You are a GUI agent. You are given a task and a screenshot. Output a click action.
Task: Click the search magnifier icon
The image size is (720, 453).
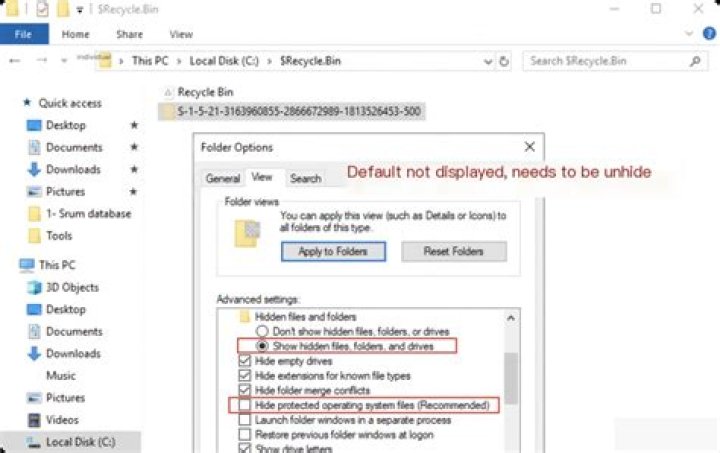tap(696, 61)
